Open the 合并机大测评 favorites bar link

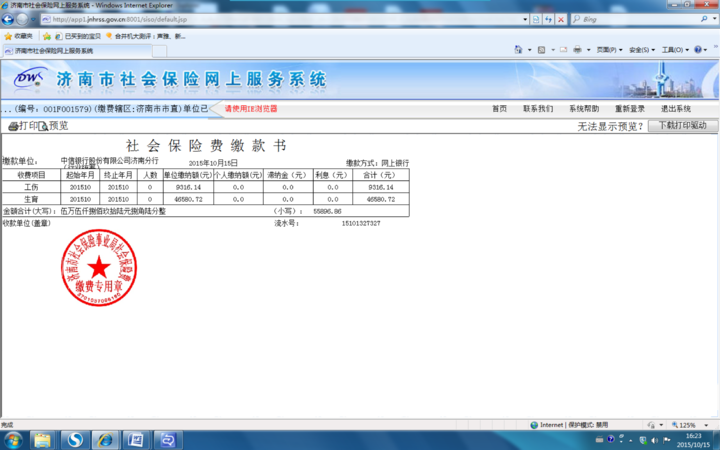click(146, 36)
